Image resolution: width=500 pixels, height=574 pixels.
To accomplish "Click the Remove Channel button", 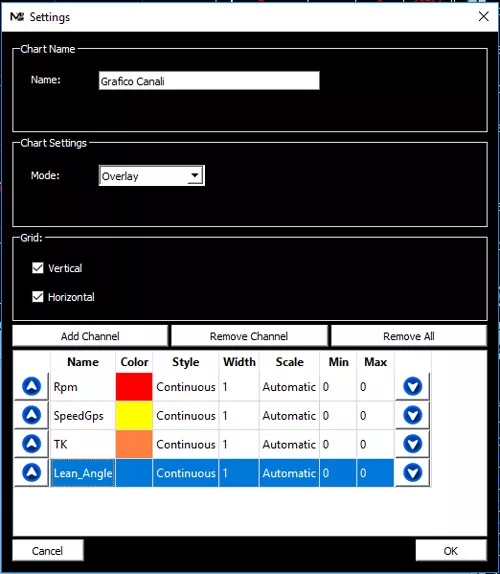I will coord(249,336).
